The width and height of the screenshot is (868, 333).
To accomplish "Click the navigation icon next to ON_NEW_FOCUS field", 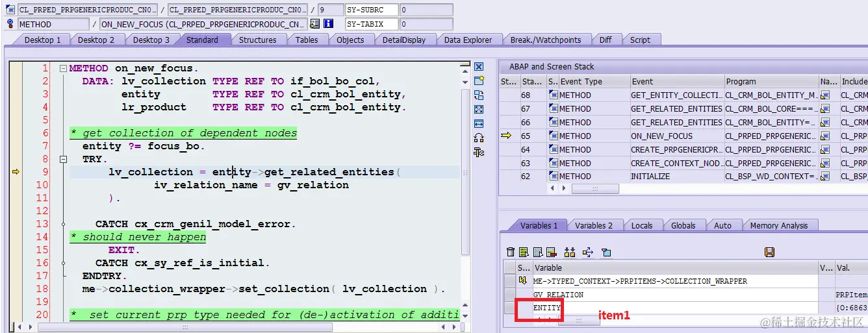I will pyautogui.click(x=315, y=24).
